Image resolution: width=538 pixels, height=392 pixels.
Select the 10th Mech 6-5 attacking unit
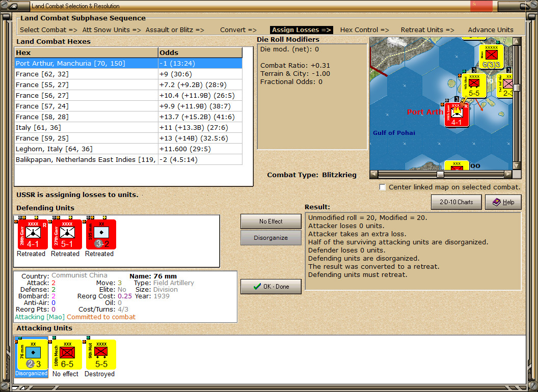[67, 354]
